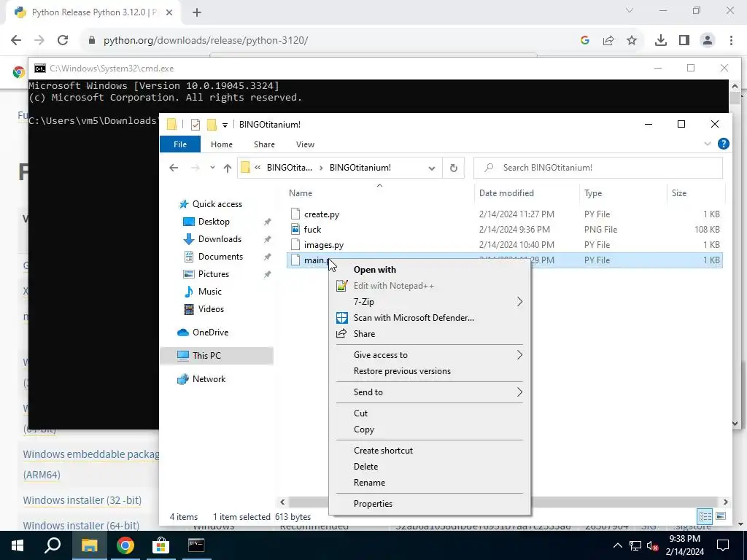Toggle Chrome side panel icon
747x560 pixels.
click(x=684, y=41)
